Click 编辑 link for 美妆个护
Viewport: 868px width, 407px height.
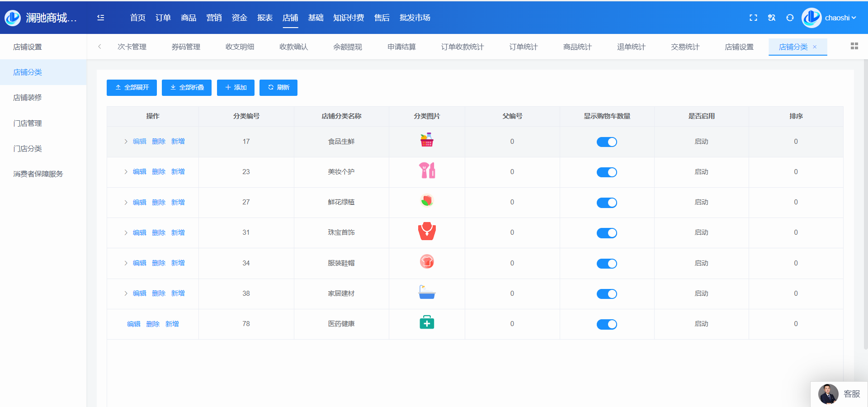139,172
